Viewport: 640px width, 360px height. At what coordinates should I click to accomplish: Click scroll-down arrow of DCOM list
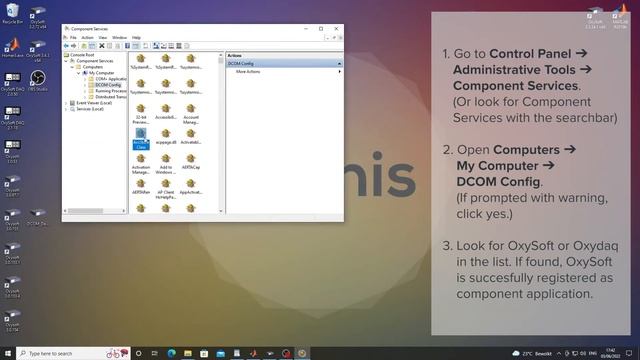click(x=221, y=211)
